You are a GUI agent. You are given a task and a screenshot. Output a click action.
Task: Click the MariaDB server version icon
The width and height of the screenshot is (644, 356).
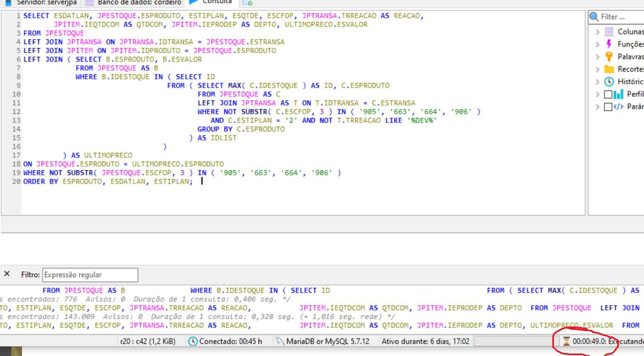click(x=280, y=341)
